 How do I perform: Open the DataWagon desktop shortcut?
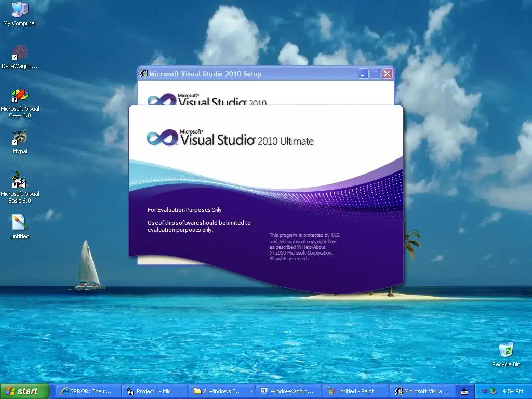(x=20, y=56)
